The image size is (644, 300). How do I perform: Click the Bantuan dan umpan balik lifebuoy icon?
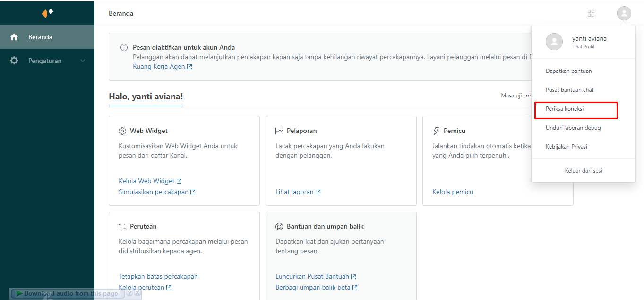tap(279, 227)
